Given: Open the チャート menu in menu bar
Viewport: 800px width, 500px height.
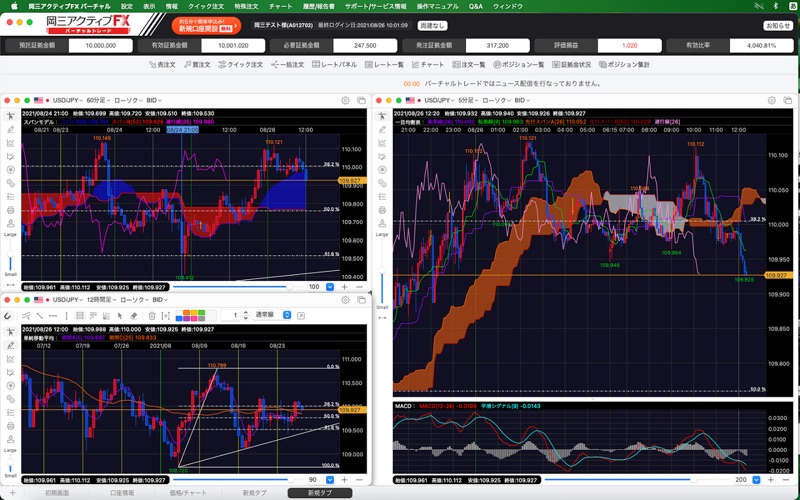Looking at the screenshot, I should pos(280,6).
